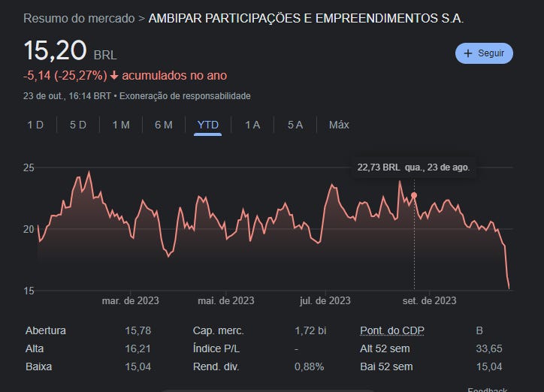Click the market cap value 1,72 bi
544x392 pixels.
[x=310, y=330]
